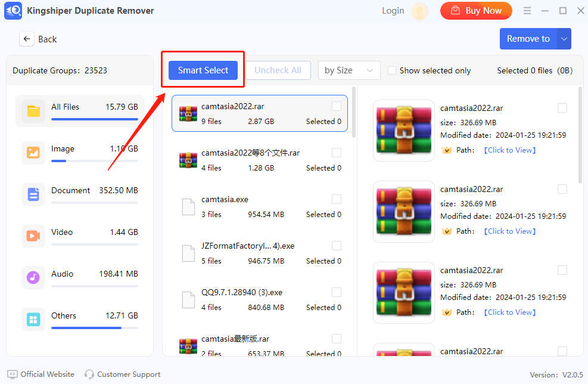Click the file icon of JZFormatFactory group
The width and height of the screenshot is (588, 384).
click(x=188, y=253)
